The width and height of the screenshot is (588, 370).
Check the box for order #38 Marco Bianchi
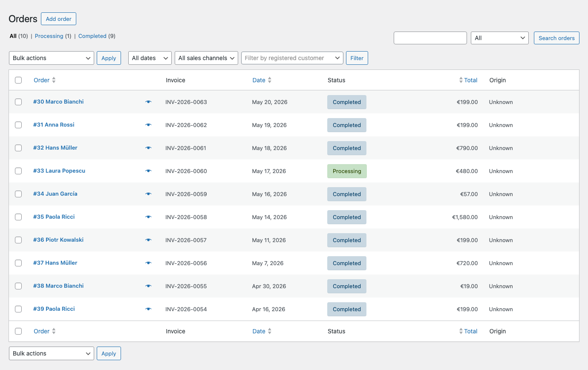[x=18, y=286]
